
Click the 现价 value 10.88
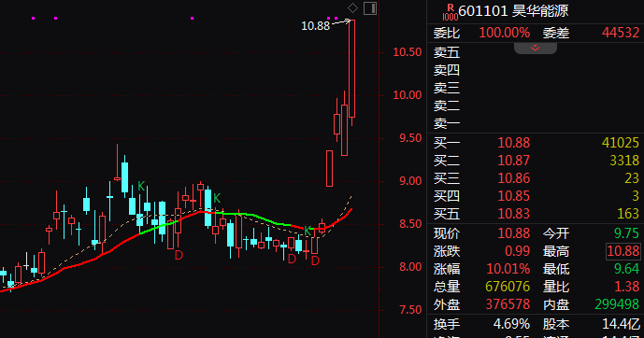(514, 233)
